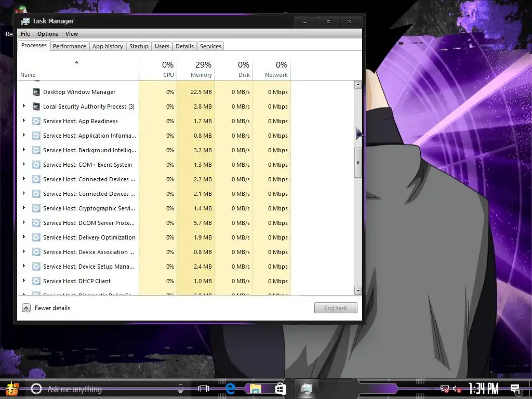Click the muted volume tray icon
This screenshot has width=532, height=399.
(457, 389)
